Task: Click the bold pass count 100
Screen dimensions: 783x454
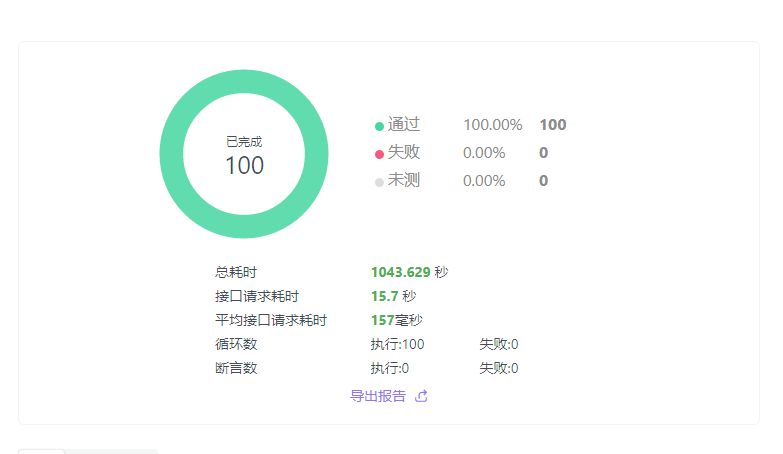Action: tap(552, 125)
